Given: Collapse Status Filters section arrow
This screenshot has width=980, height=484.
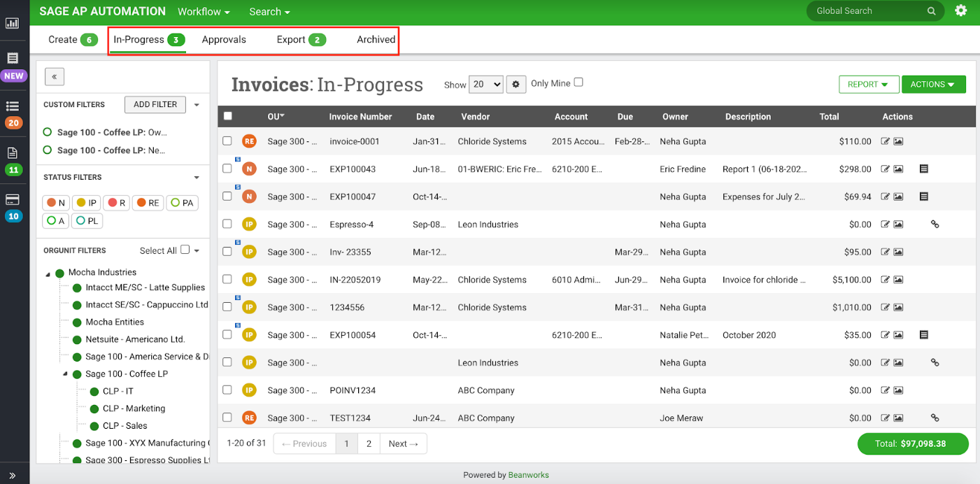Looking at the screenshot, I should (x=197, y=178).
